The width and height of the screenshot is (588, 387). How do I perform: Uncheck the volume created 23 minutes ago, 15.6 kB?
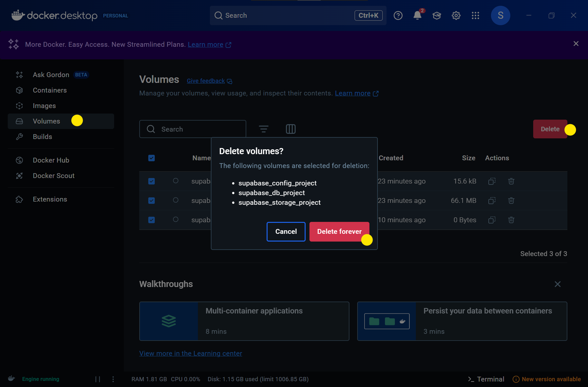coord(152,181)
